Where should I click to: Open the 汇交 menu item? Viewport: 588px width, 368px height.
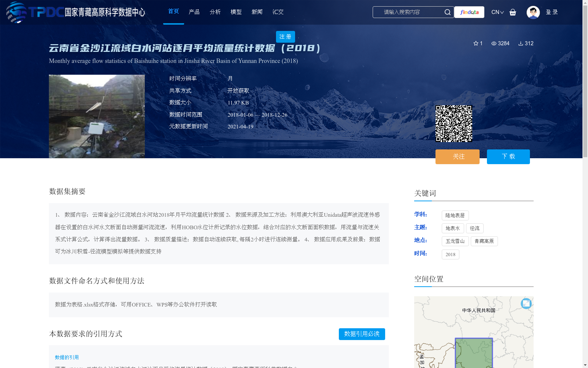point(278,12)
